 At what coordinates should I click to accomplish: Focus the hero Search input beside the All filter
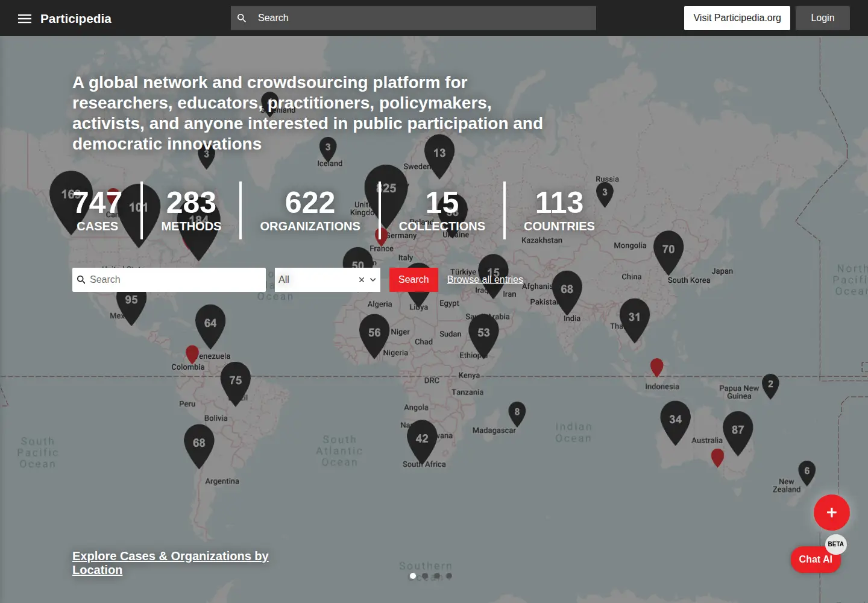[x=169, y=280]
